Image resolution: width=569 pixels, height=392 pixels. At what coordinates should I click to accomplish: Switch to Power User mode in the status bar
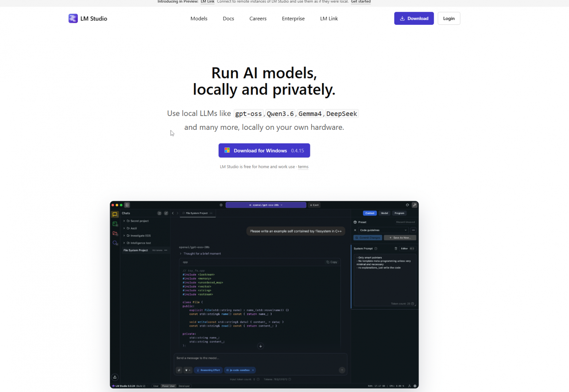point(169,386)
